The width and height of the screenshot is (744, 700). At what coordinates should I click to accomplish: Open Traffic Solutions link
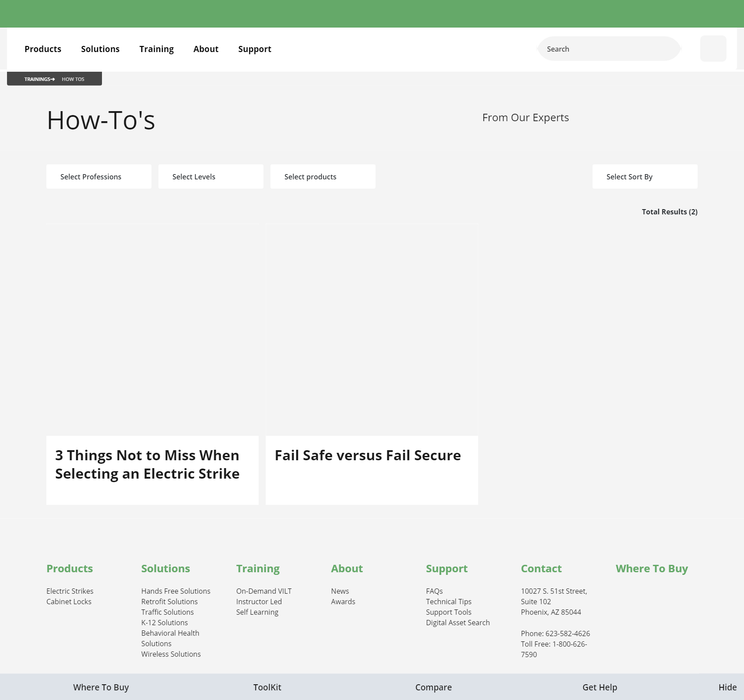click(x=168, y=612)
